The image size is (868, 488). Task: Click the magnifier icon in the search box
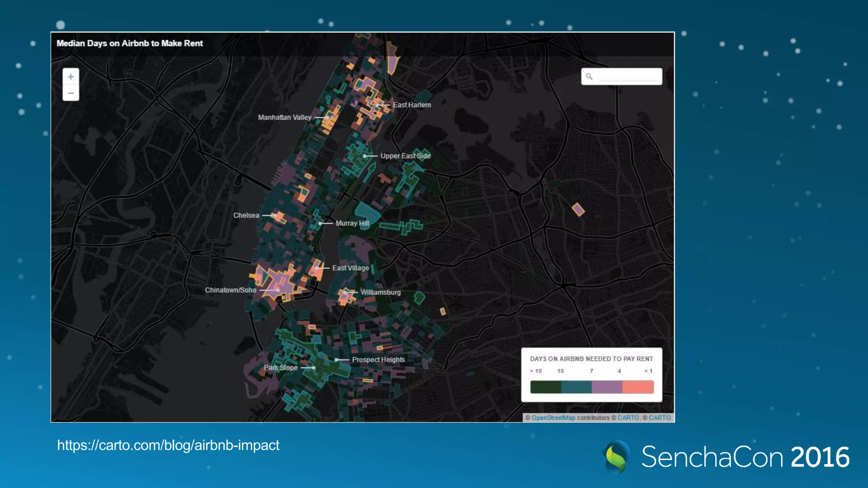(589, 77)
